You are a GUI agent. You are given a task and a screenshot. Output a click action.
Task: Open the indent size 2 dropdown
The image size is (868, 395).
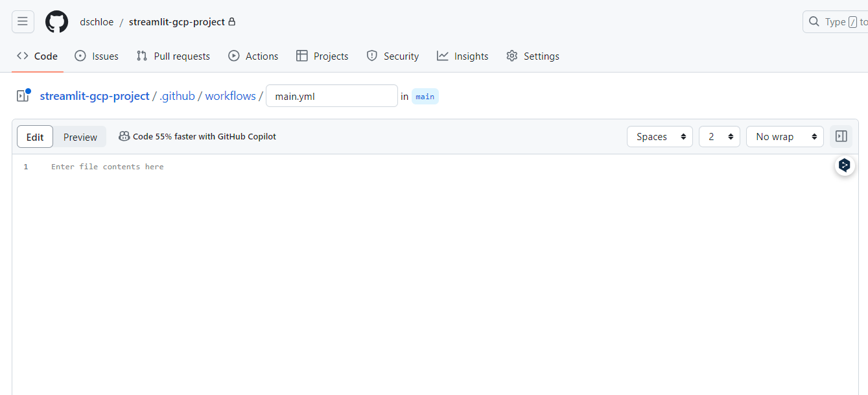[720, 137]
